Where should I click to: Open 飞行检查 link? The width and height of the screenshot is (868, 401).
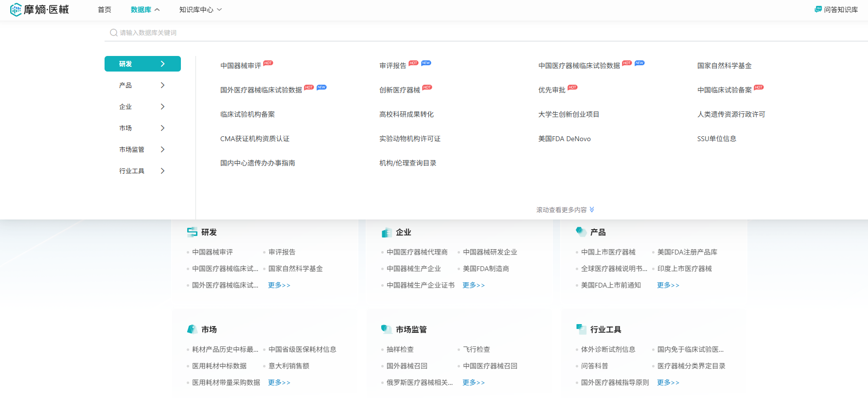[x=477, y=349]
